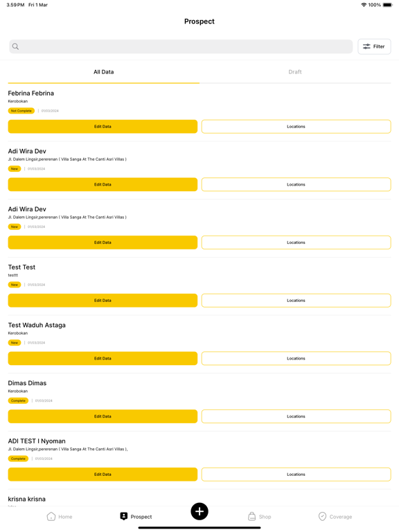Click the search magnifier icon
Screen dimensions: 399x532
coord(16,46)
